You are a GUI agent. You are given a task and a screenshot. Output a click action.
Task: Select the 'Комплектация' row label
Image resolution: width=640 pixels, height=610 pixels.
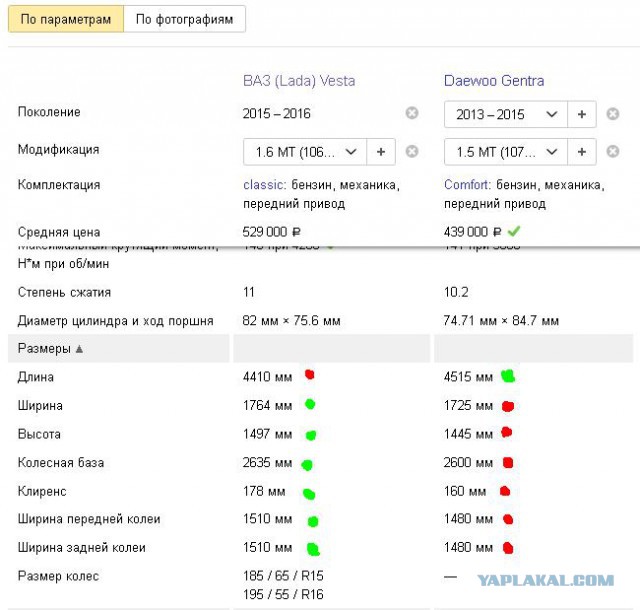tap(59, 185)
